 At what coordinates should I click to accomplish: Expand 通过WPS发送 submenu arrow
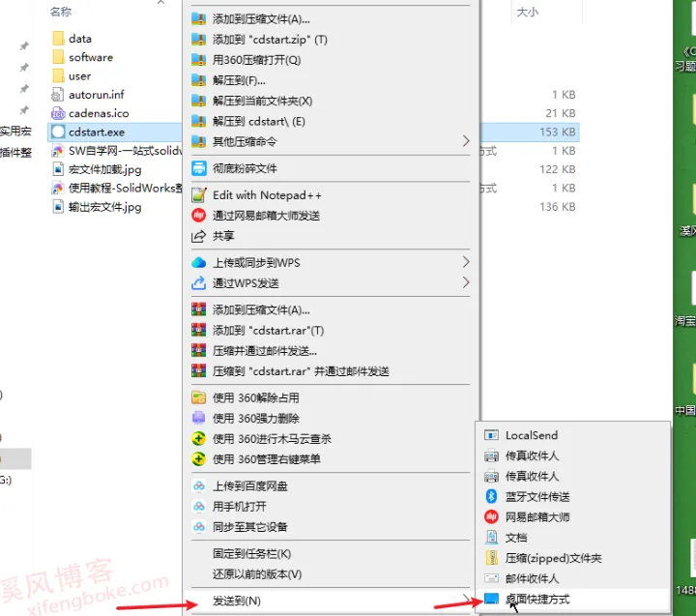click(466, 282)
